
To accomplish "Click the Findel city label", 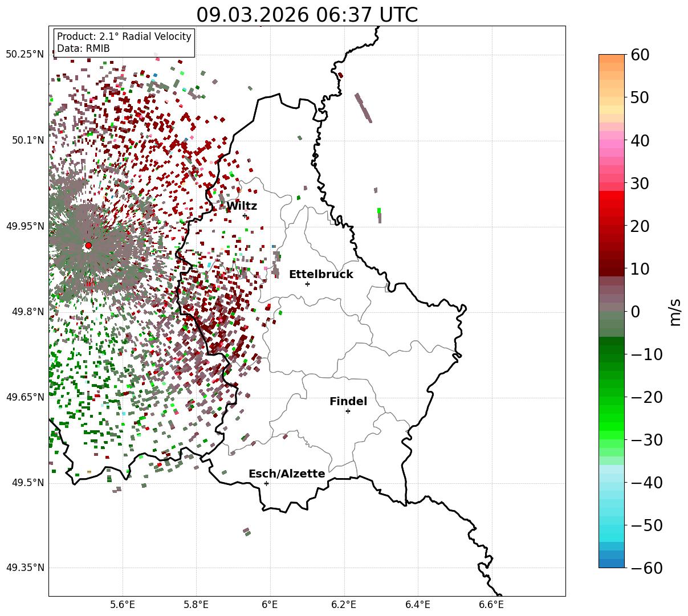I will [x=348, y=401].
